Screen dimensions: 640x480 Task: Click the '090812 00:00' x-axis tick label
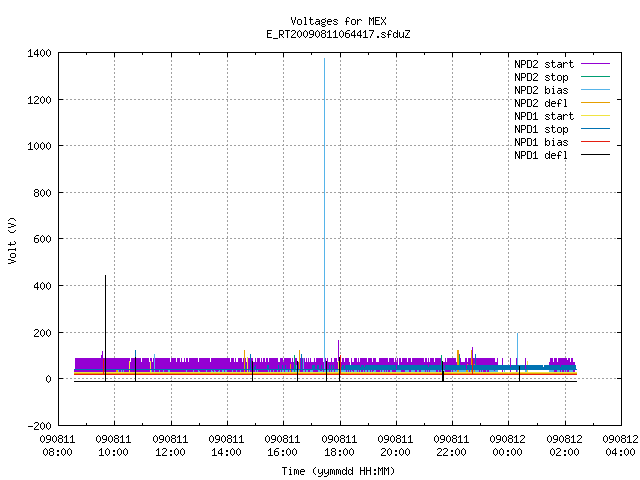(507, 446)
